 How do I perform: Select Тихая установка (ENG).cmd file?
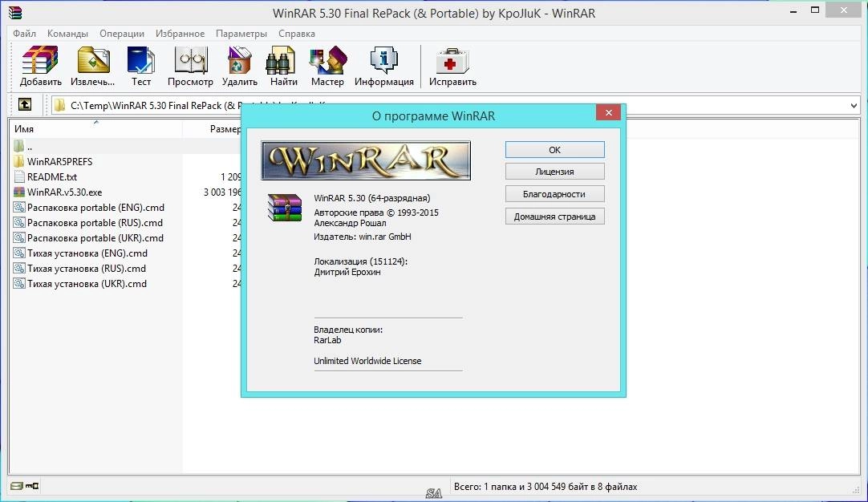pyautogui.click(x=80, y=253)
